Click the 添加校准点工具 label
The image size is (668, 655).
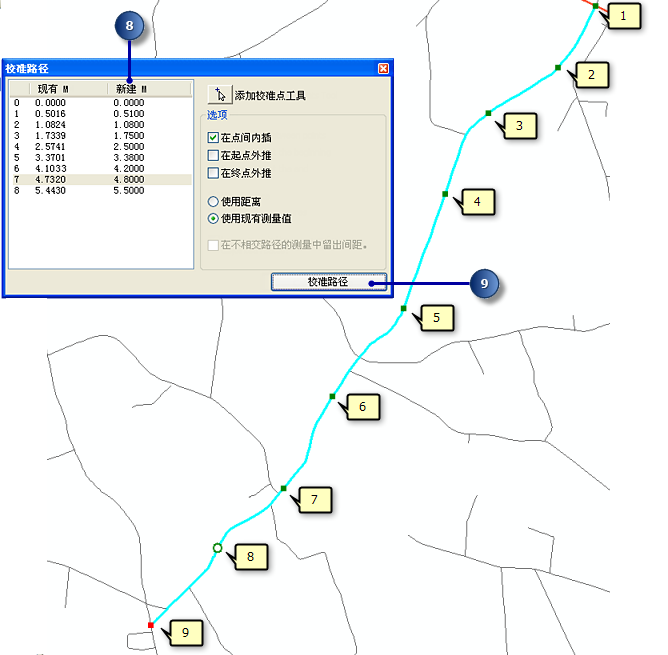point(270,95)
